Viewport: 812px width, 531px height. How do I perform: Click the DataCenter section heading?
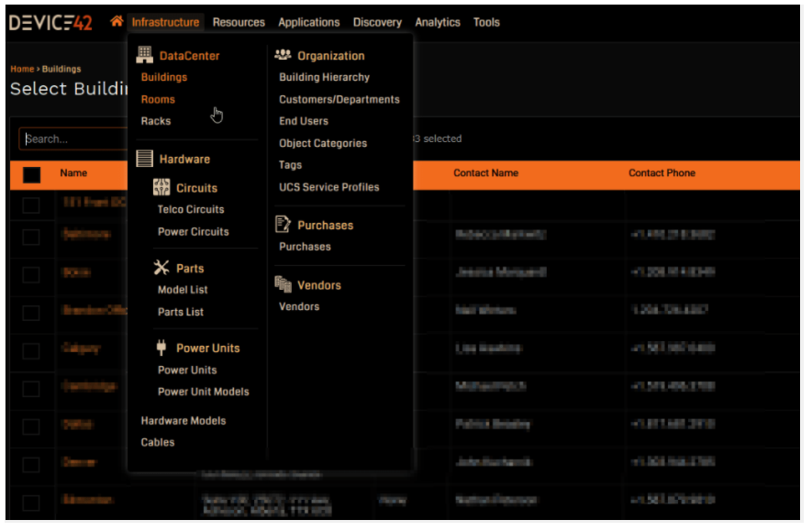tap(190, 56)
